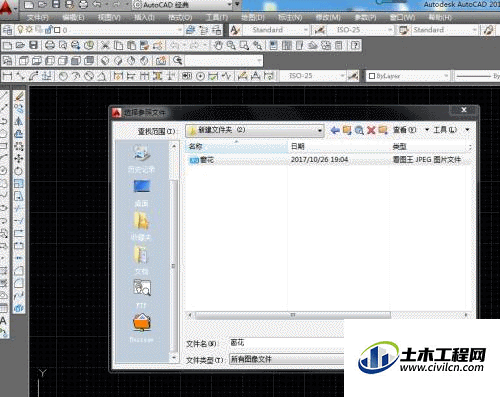Click Create New Folder icon in dialog
The height and width of the screenshot is (397, 500).
383,130
